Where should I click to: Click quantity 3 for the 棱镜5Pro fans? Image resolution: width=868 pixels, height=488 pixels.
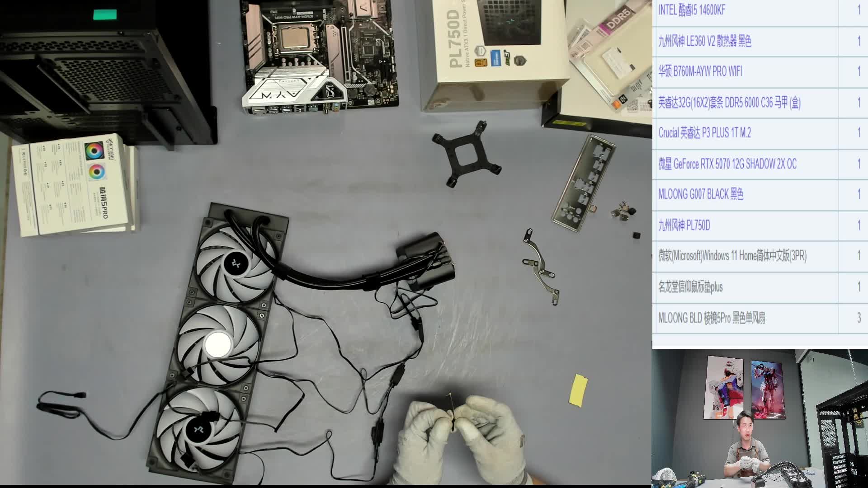coord(859,318)
